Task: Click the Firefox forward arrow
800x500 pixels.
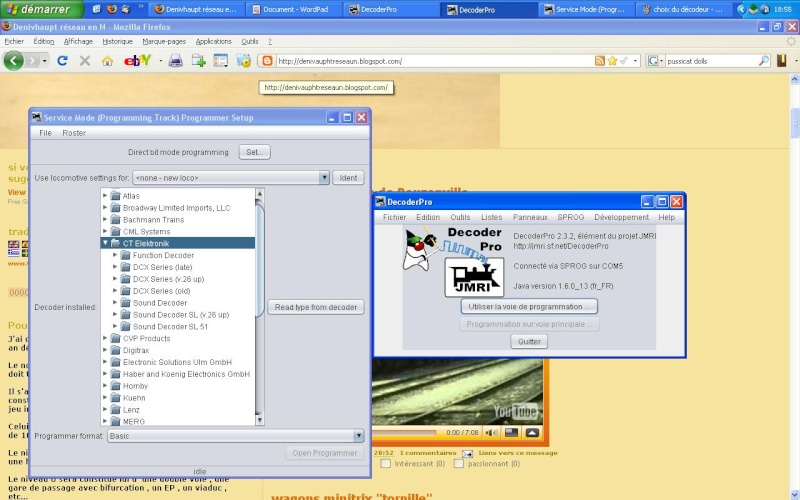Action: (32, 61)
